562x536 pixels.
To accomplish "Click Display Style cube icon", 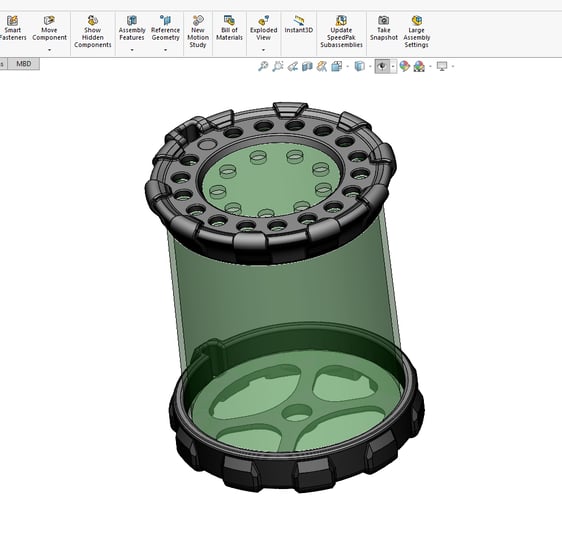I will click(359, 66).
